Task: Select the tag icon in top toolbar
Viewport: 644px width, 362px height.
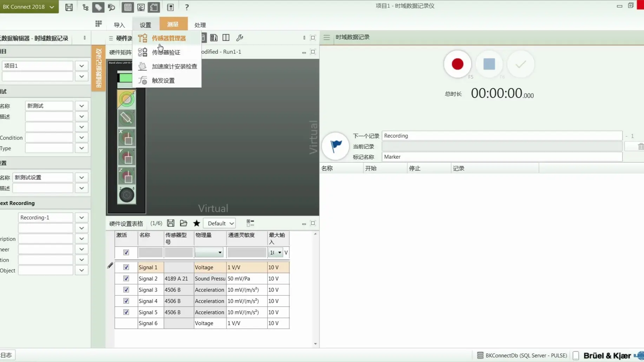Action: point(98,7)
